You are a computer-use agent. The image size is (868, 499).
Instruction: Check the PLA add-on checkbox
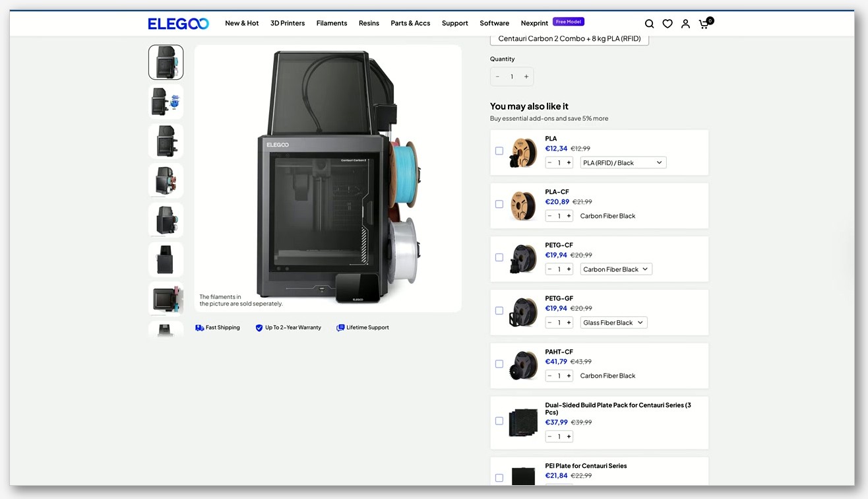[x=499, y=151]
